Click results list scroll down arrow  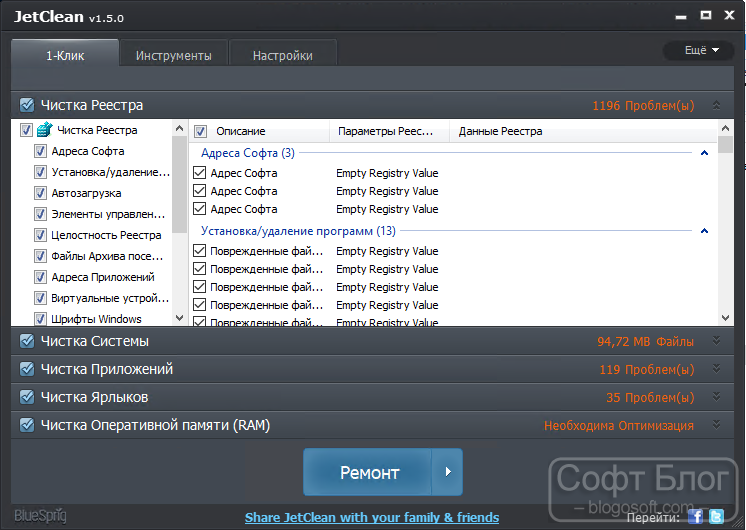pos(725,318)
